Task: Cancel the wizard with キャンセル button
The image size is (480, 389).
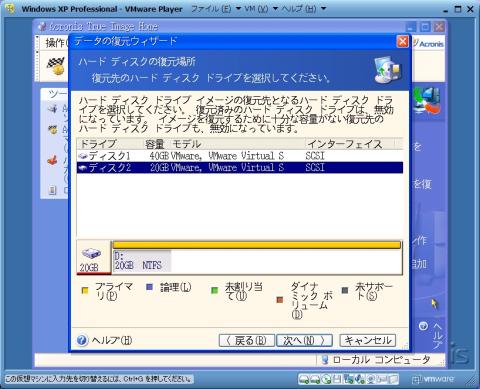Action: pyautogui.click(x=368, y=340)
